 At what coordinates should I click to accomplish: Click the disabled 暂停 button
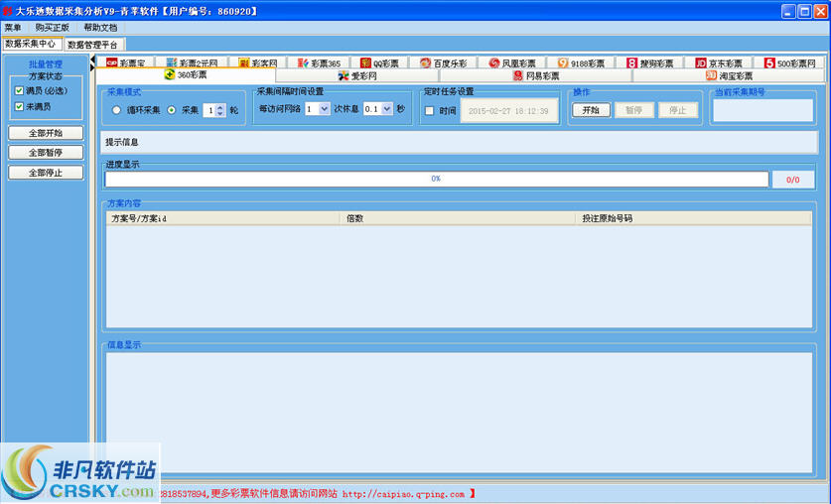click(x=633, y=110)
